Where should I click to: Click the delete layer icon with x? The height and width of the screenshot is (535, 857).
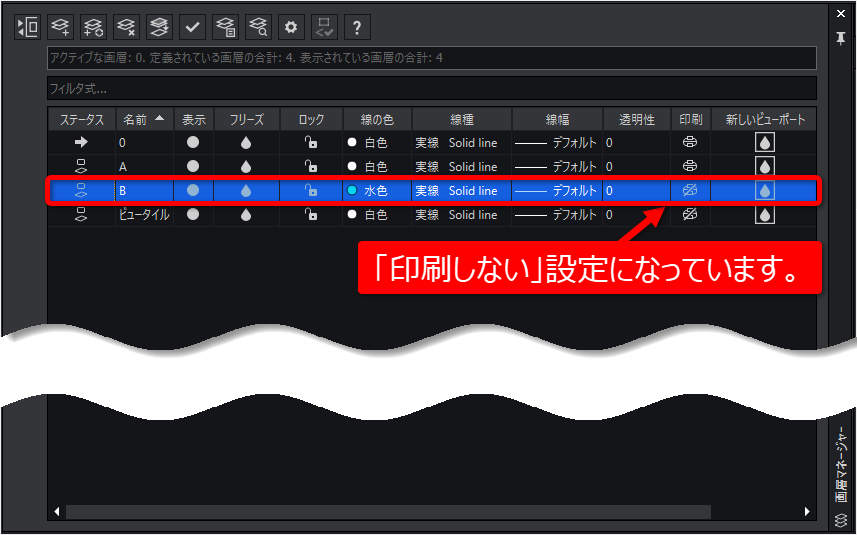[126, 27]
